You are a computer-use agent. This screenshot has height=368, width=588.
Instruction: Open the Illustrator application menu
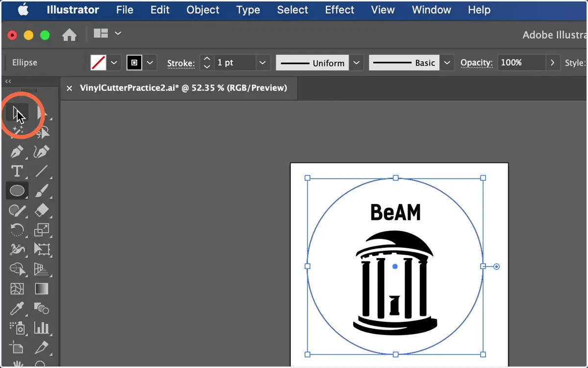(73, 10)
